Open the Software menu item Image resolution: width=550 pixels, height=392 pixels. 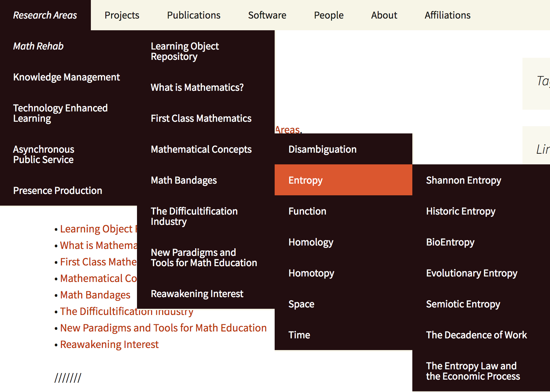(x=267, y=15)
